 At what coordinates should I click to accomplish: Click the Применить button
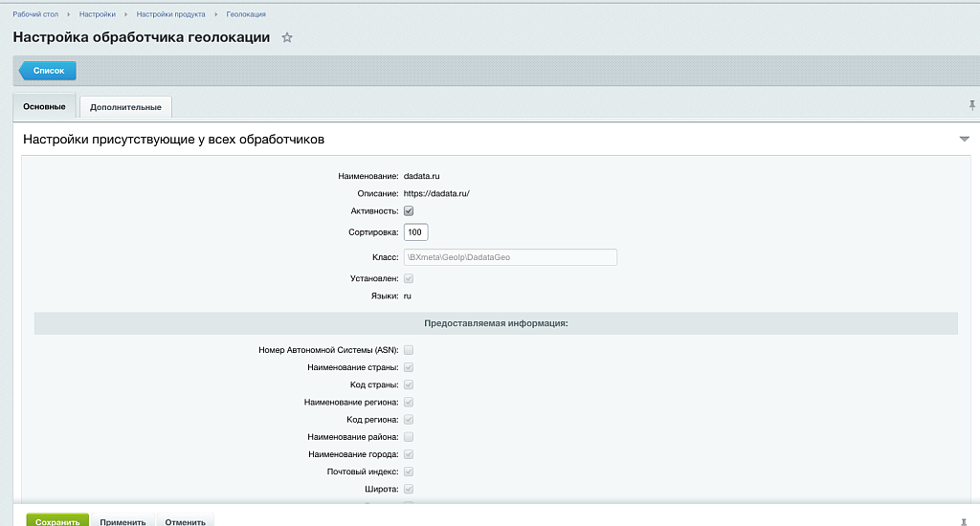pyautogui.click(x=122, y=522)
